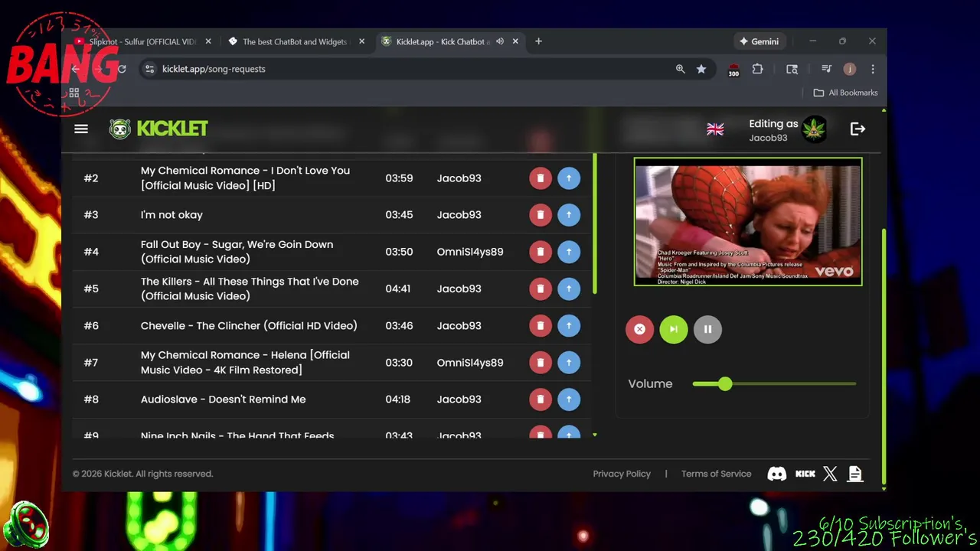This screenshot has width=980, height=551.
Task: Bookmark this page with the star
Action: click(x=701, y=69)
